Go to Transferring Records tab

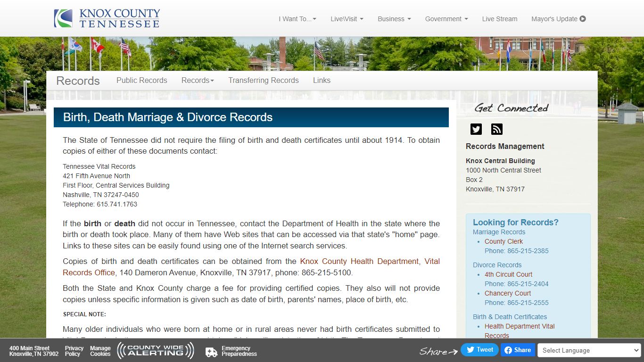tap(264, 80)
